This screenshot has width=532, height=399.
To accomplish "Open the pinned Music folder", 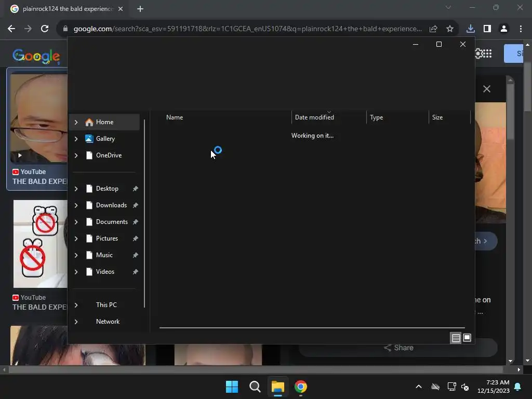I will (x=104, y=255).
